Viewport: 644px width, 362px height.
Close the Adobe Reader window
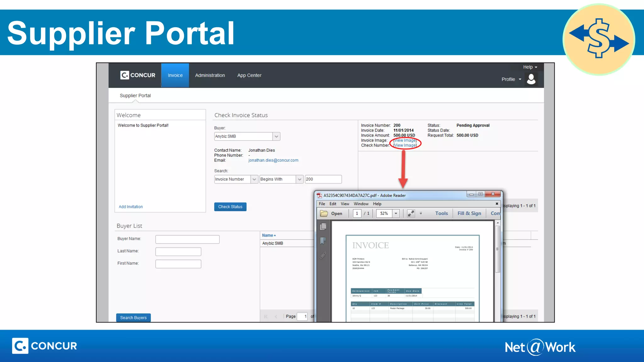[493, 194]
